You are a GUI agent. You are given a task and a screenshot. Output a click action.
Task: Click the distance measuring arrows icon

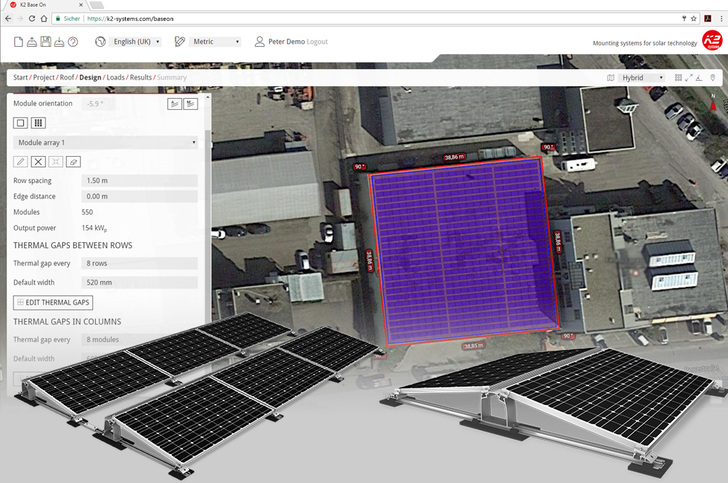pos(689,78)
